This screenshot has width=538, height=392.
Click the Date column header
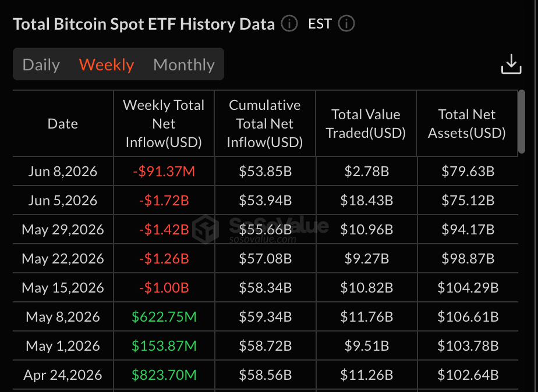coord(63,123)
